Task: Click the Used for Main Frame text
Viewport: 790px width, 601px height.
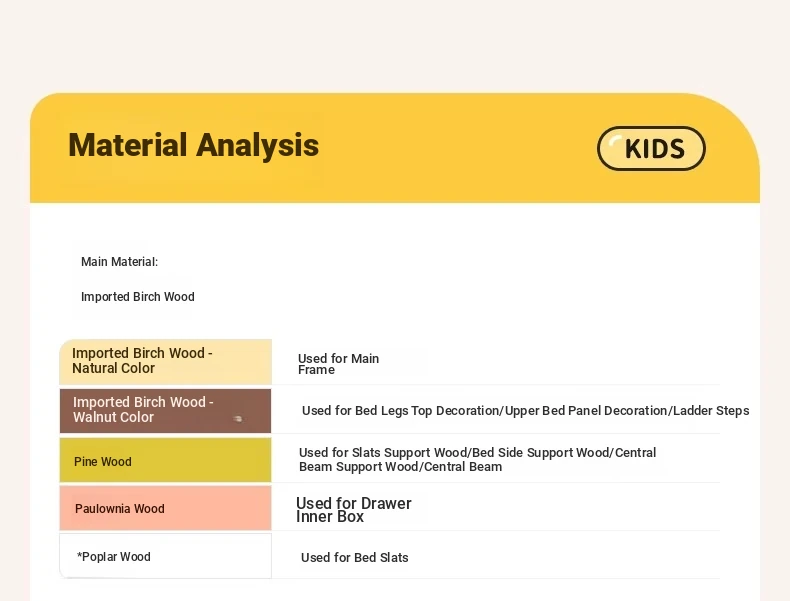Action: [x=338, y=364]
